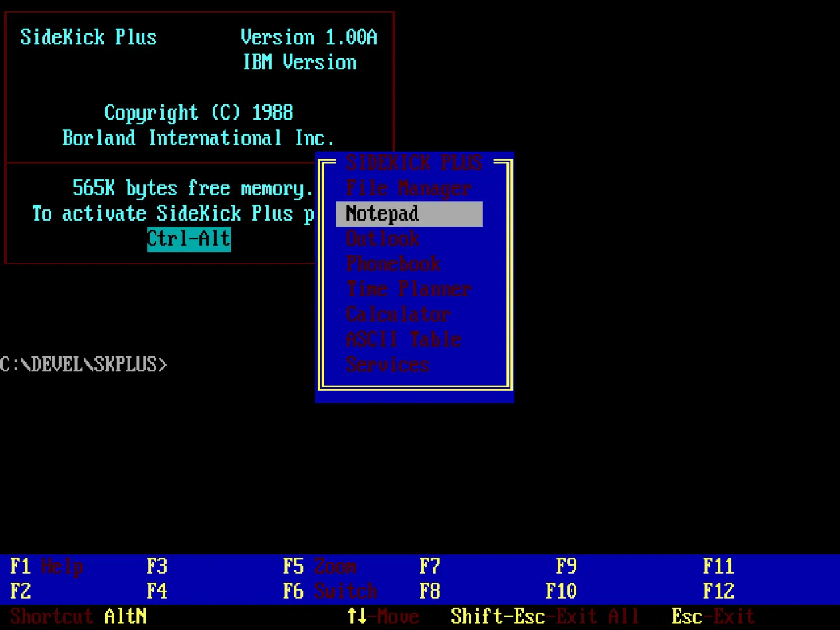Click the highlighted Ctrl-Alt hotkey text

point(189,239)
